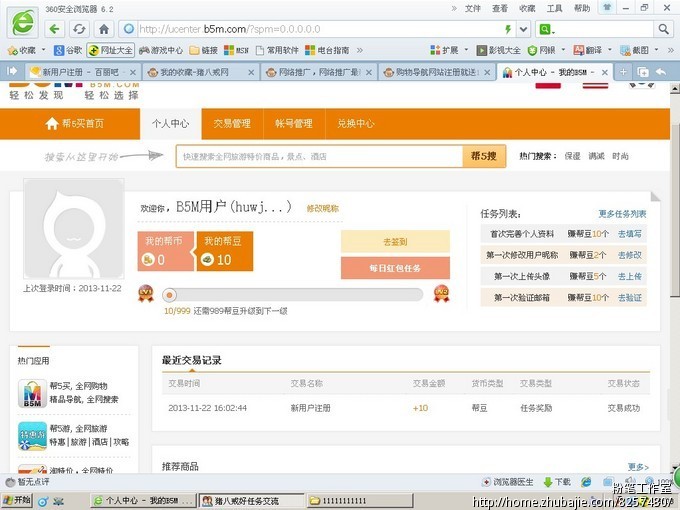The image size is (680, 510).
Task: Open the 文件 menu
Action: pos(473,8)
